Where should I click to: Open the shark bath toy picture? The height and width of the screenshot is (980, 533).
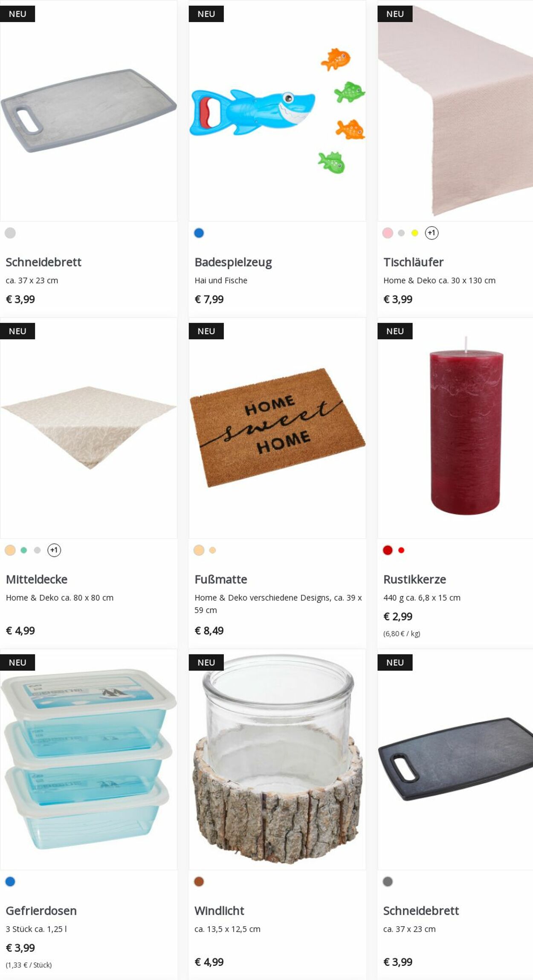click(x=277, y=111)
